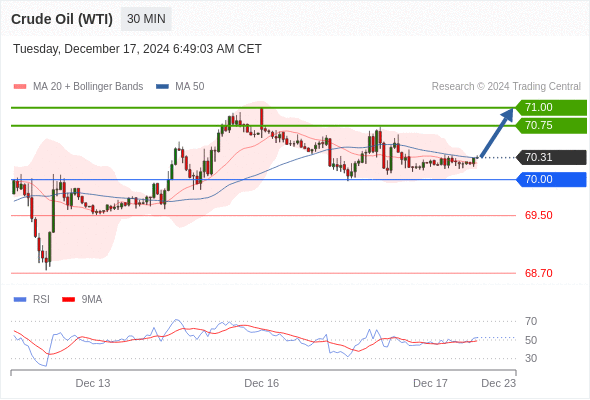Viewport: 590px width, 400px height.
Task: Click the RSI 30 axis value
Action: [531, 358]
